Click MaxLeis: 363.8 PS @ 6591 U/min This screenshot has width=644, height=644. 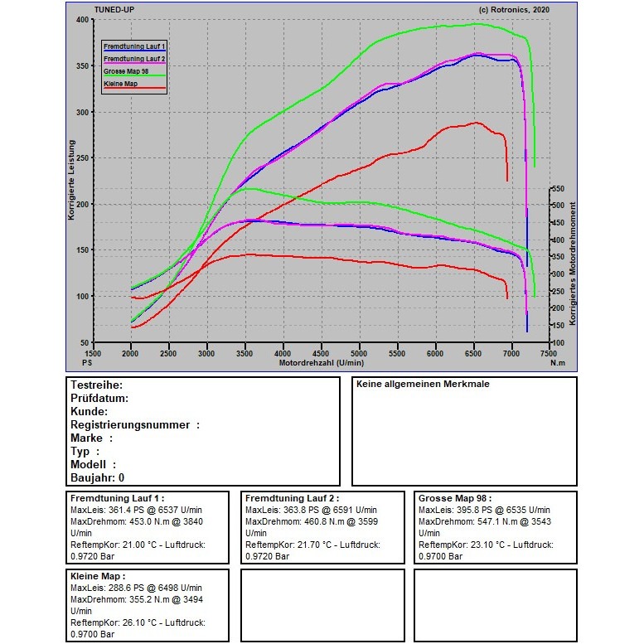click(x=311, y=510)
